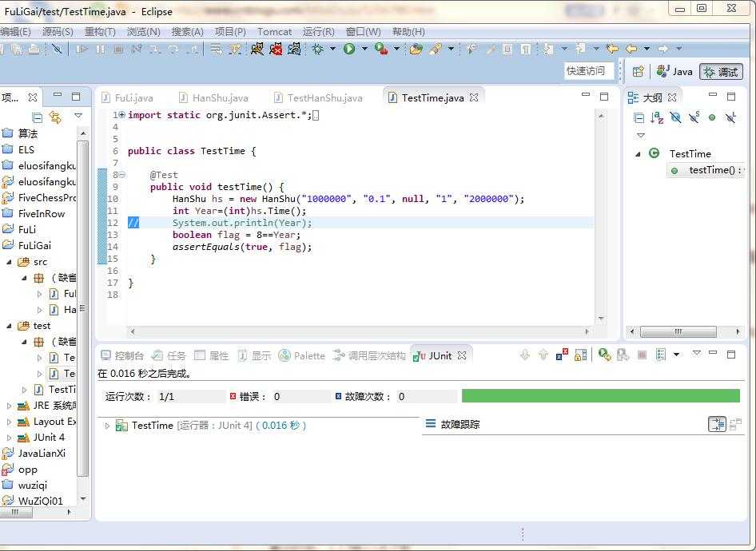
Task: Click the 快速访问 quick access field
Action: [x=589, y=71]
